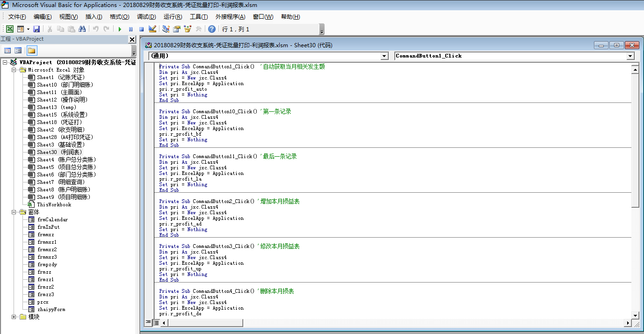This screenshot has width=644, height=334.
Task: Open VBA Help question mark icon
Action: [212, 29]
